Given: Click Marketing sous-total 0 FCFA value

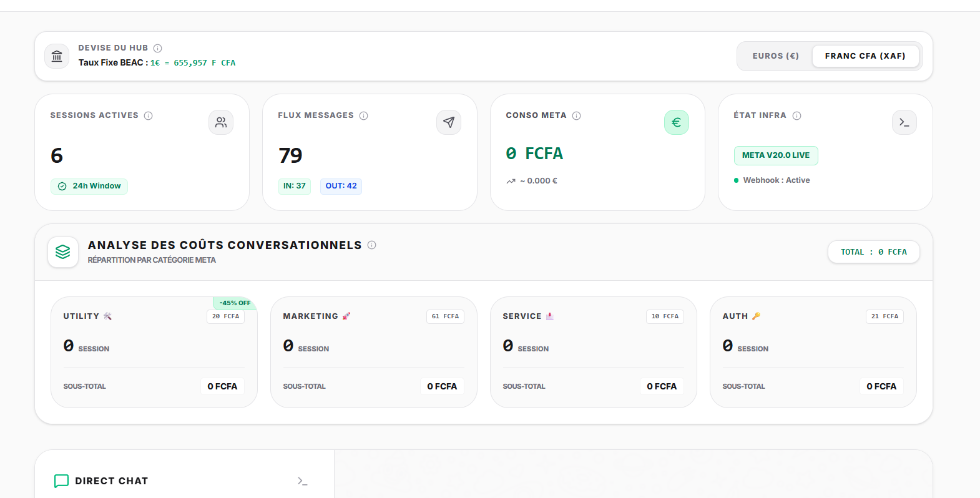Looking at the screenshot, I should coord(442,386).
